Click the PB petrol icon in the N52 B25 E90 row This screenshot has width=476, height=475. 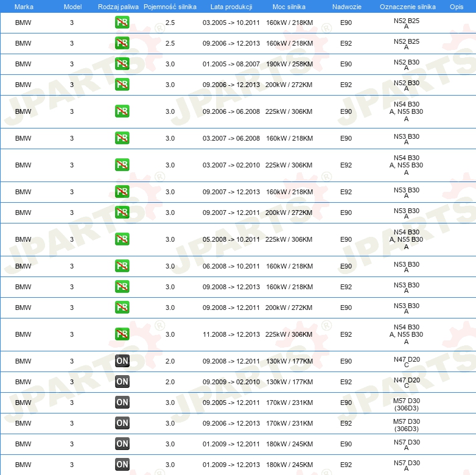tap(122, 23)
